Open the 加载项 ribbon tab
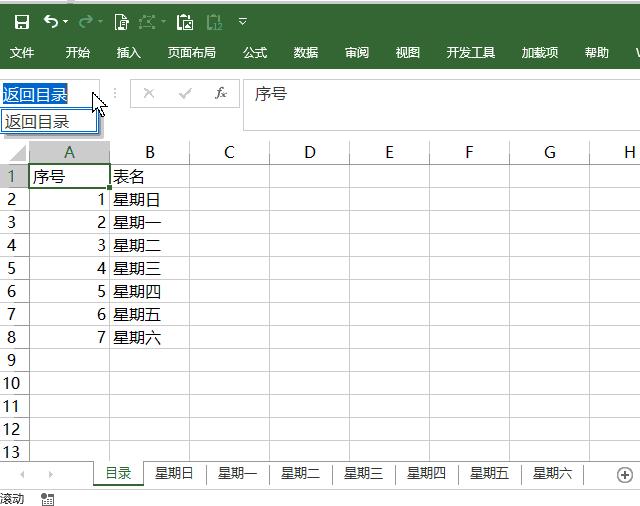Image resolution: width=640 pixels, height=506 pixels. 540,52
